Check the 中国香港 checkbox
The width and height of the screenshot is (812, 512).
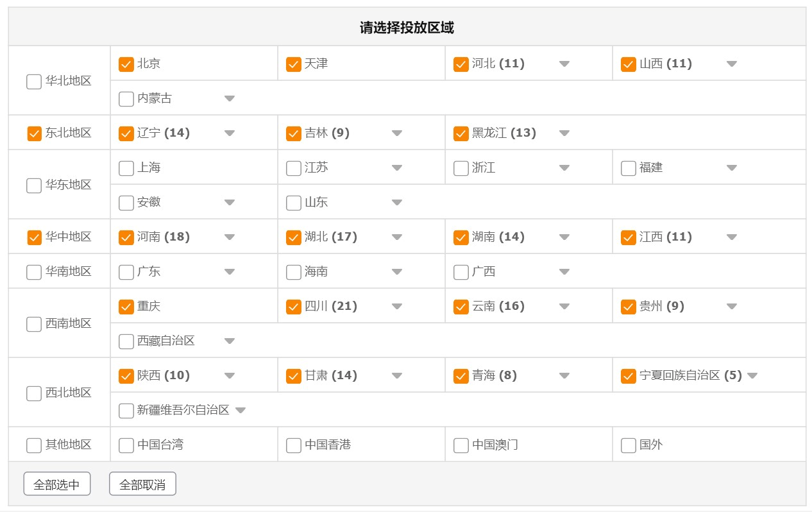294,445
